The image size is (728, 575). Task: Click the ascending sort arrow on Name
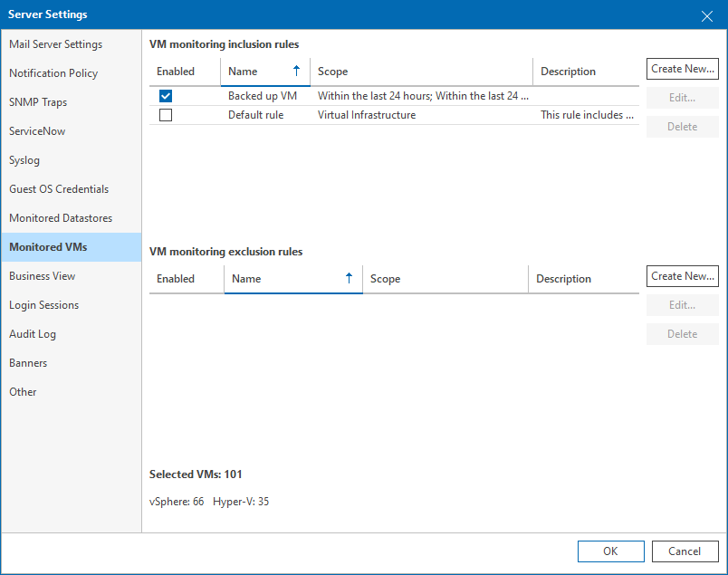(x=296, y=71)
